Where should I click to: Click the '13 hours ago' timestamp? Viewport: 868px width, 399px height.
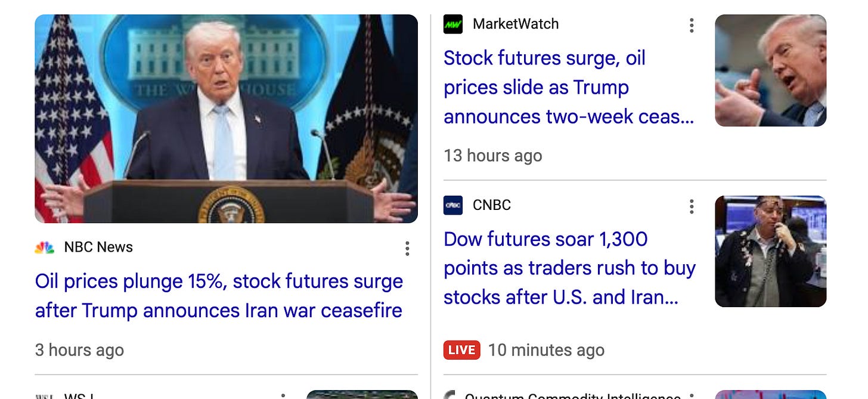[x=493, y=156]
